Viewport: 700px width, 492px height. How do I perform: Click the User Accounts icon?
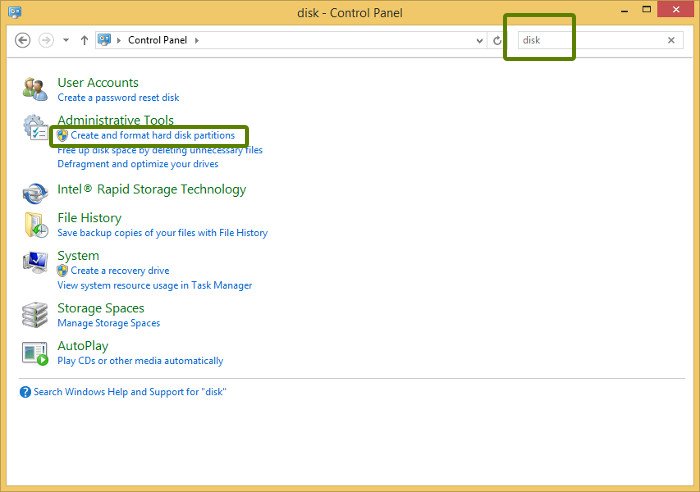[35, 89]
